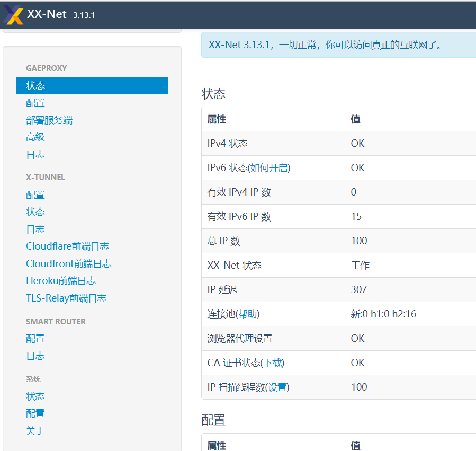Open 系统 配置 page
The width and height of the screenshot is (476, 451).
pos(35,413)
